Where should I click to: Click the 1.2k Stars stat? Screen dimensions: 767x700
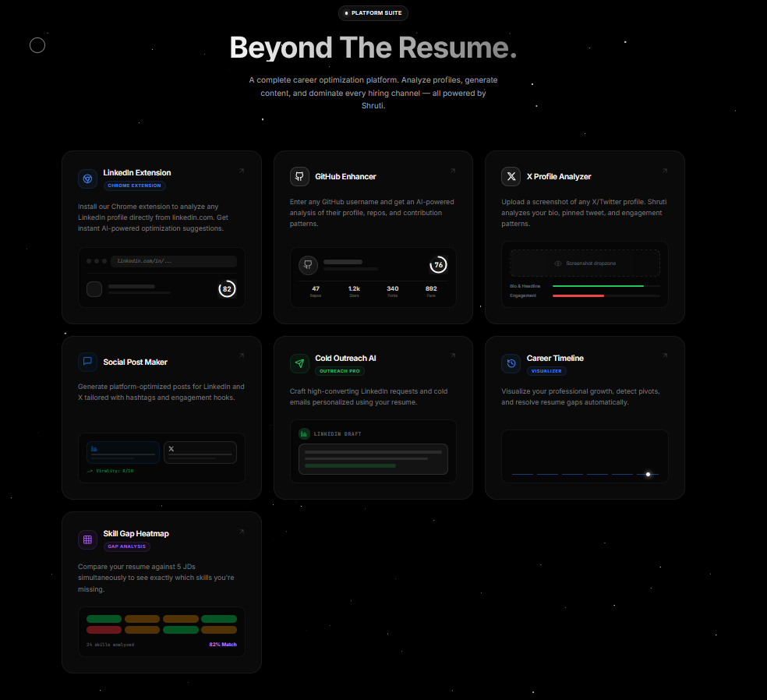coord(354,292)
